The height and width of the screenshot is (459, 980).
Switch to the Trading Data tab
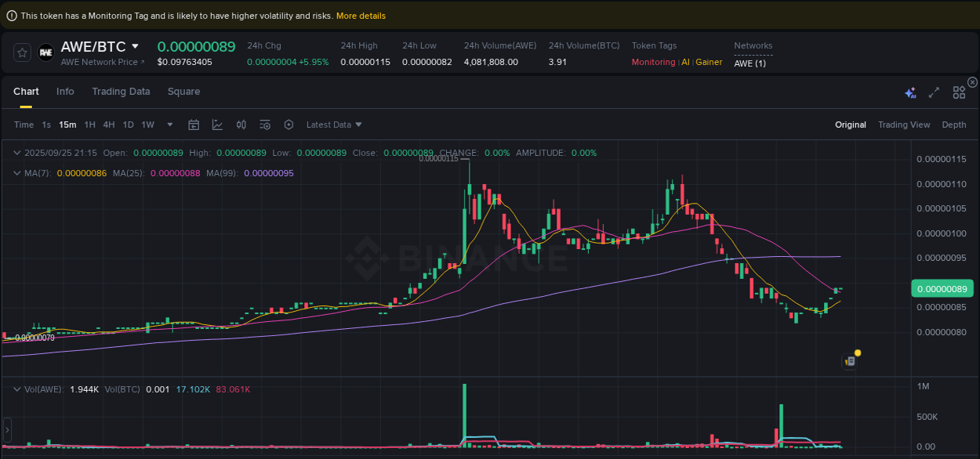pos(121,92)
